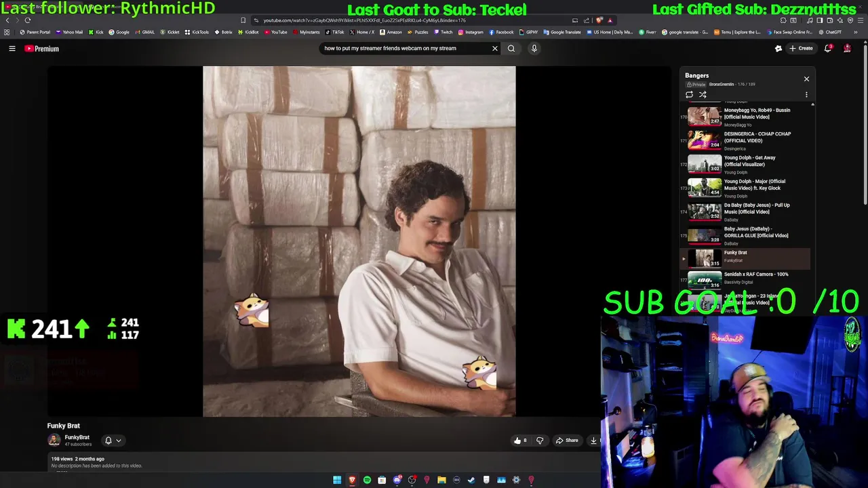Viewport: 868px width, 488px height.
Task: Open the Create button
Action: tap(801, 48)
